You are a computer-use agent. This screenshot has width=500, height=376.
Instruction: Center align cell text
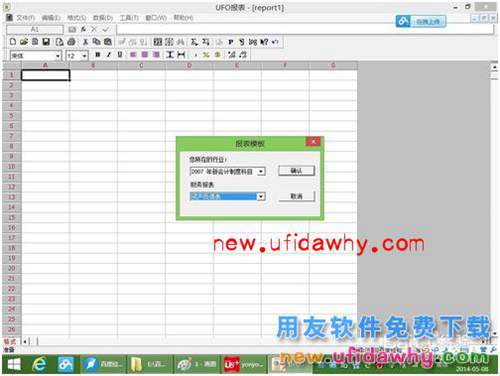click(x=144, y=55)
